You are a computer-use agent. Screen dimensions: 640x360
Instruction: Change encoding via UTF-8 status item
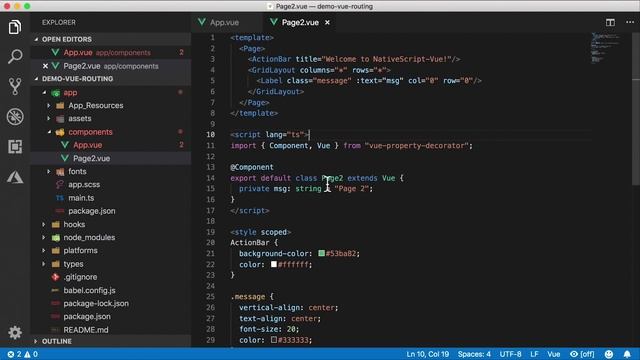coord(510,354)
